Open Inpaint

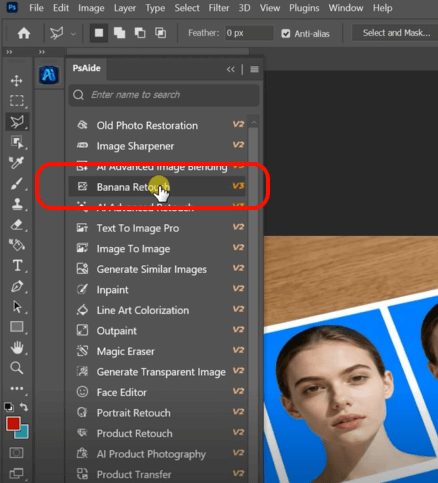pos(157,290)
